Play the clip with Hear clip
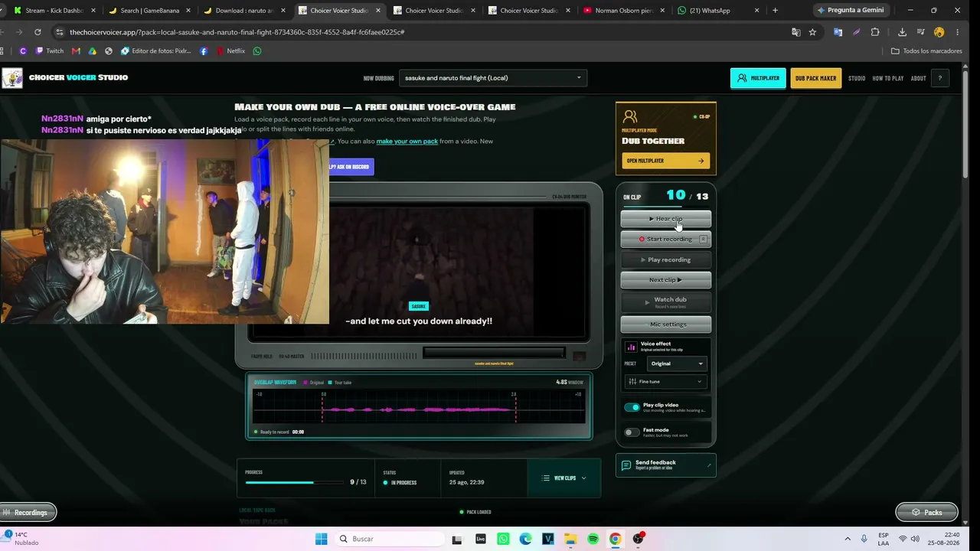 pos(665,219)
